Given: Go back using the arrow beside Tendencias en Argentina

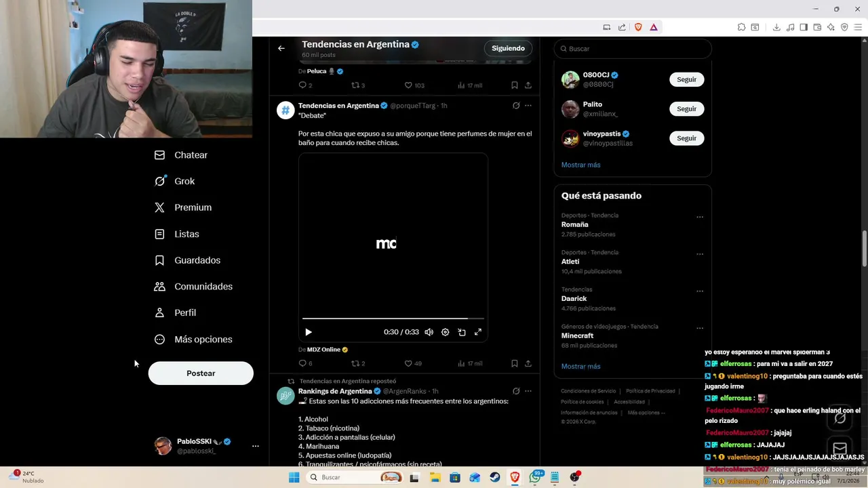Looking at the screenshot, I should pyautogui.click(x=281, y=48).
